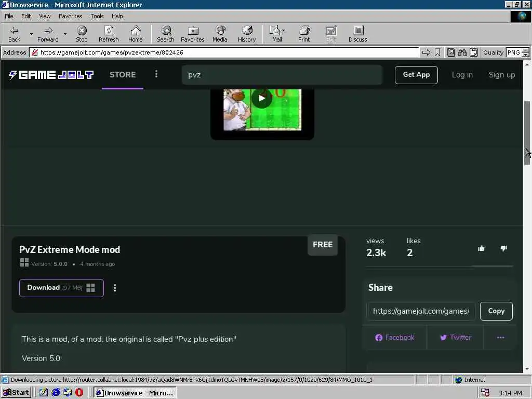Open the Search pane from the toolbar
This screenshot has width=532, height=399.
166,34
